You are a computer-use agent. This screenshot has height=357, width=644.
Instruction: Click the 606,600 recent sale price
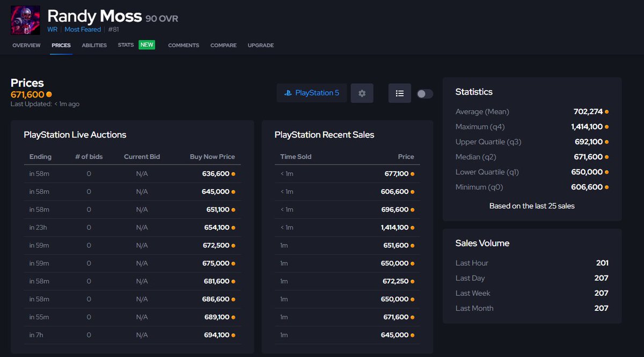pos(394,192)
